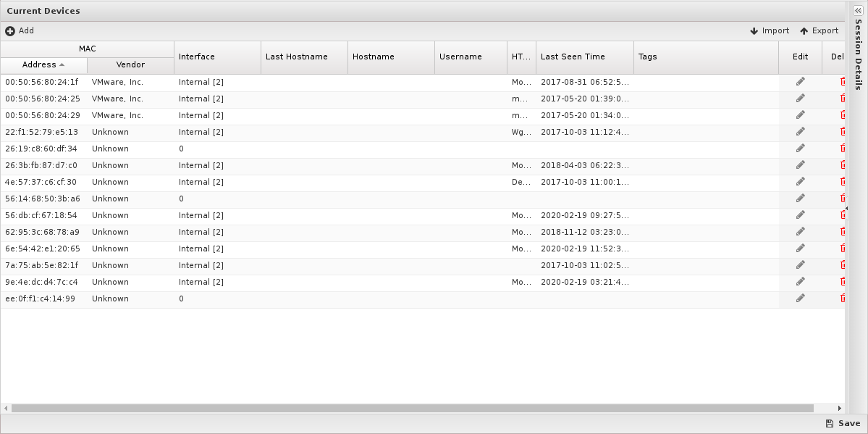This screenshot has height=434, width=868.
Task: Edit device 00:50:56:80:24:1f with pencil icon
Action: tap(800, 82)
